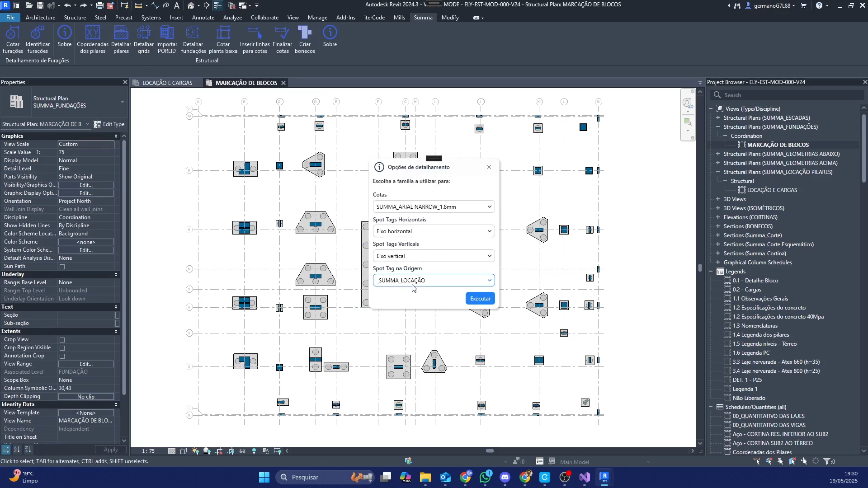Click the Executar button
Screen dimensions: 868x488
pyautogui.click(x=480, y=298)
